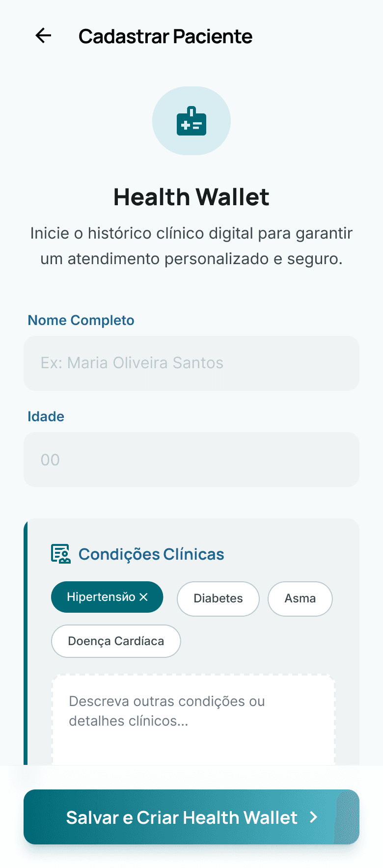Enable the Asma condition chip
This screenshot has width=383, height=868.
[300, 598]
